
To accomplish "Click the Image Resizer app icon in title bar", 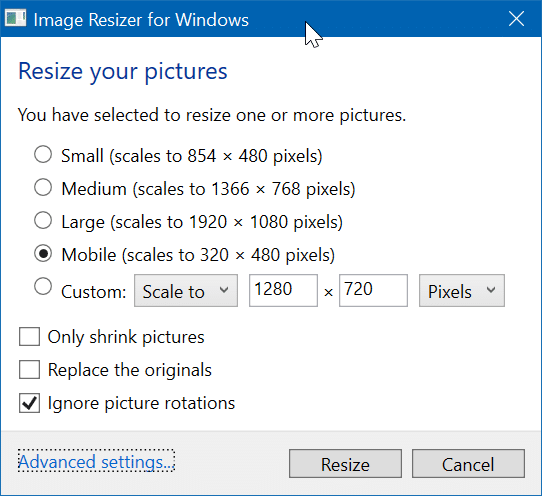I will (16, 19).
